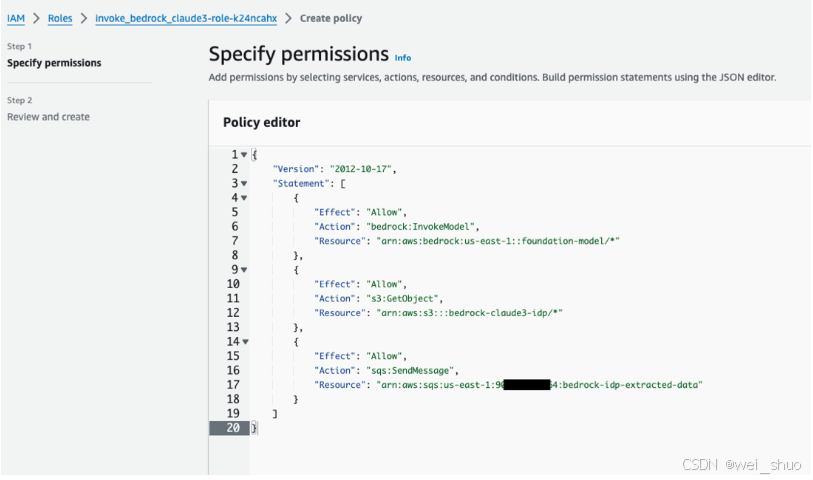This screenshot has height=480, width=813.
Task: Collapse the fold arrow on line 9
Action: pyautogui.click(x=244, y=270)
